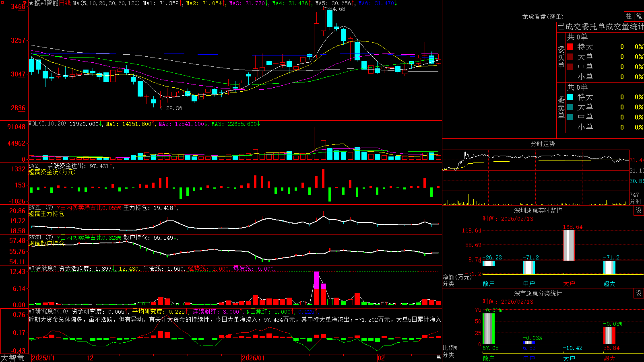
Task: Click the teal 大单 sell-order swatch
Action: click(570, 107)
